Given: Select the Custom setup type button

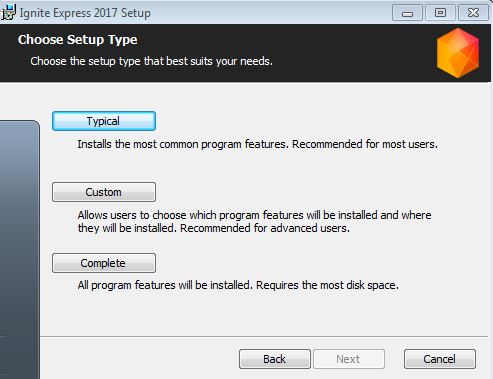Looking at the screenshot, I should 104,192.
